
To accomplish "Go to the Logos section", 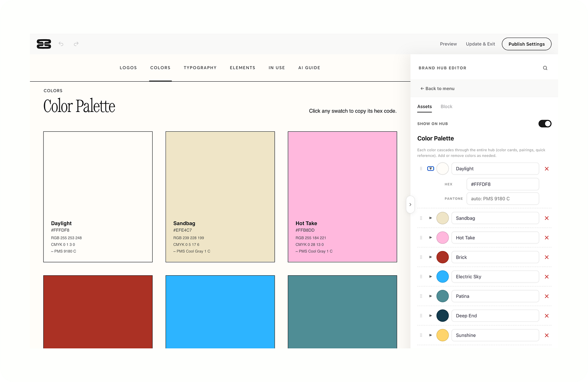I will click(x=128, y=68).
